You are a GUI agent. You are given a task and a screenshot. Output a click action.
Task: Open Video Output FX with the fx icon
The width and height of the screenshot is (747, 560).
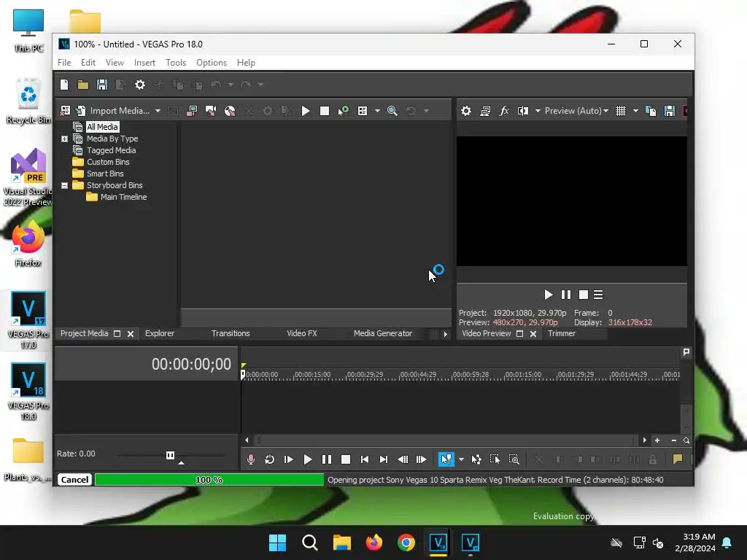pyautogui.click(x=504, y=111)
